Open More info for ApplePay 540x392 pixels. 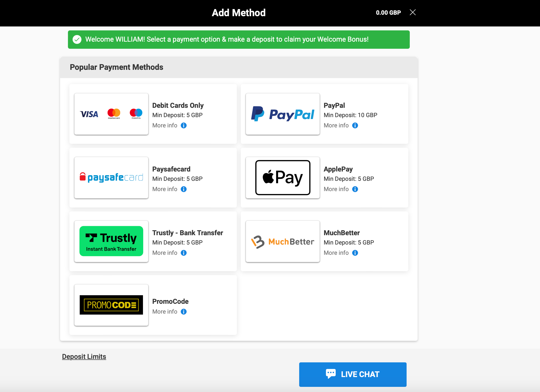336,189
